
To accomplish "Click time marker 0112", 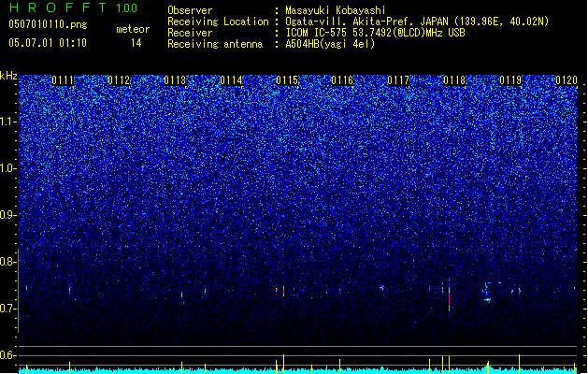I will coord(119,80).
